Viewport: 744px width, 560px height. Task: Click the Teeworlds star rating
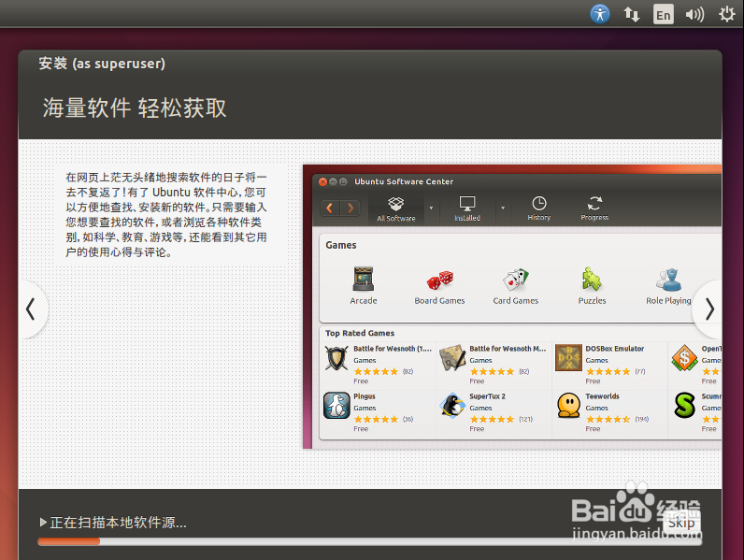(x=608, y=419)
